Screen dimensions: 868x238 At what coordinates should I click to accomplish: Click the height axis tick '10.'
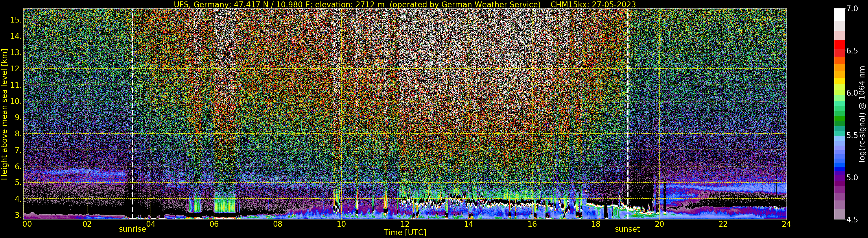[x=16, y=101]
